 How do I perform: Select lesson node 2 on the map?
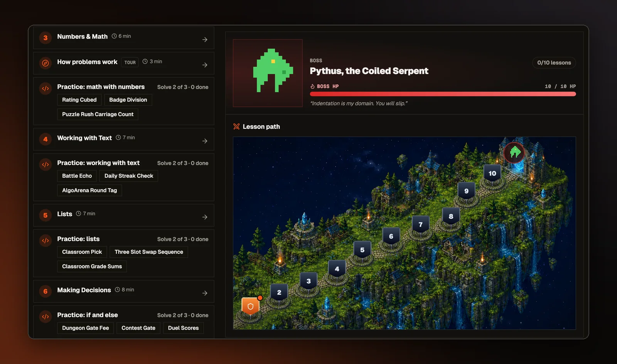coord(279,293)
